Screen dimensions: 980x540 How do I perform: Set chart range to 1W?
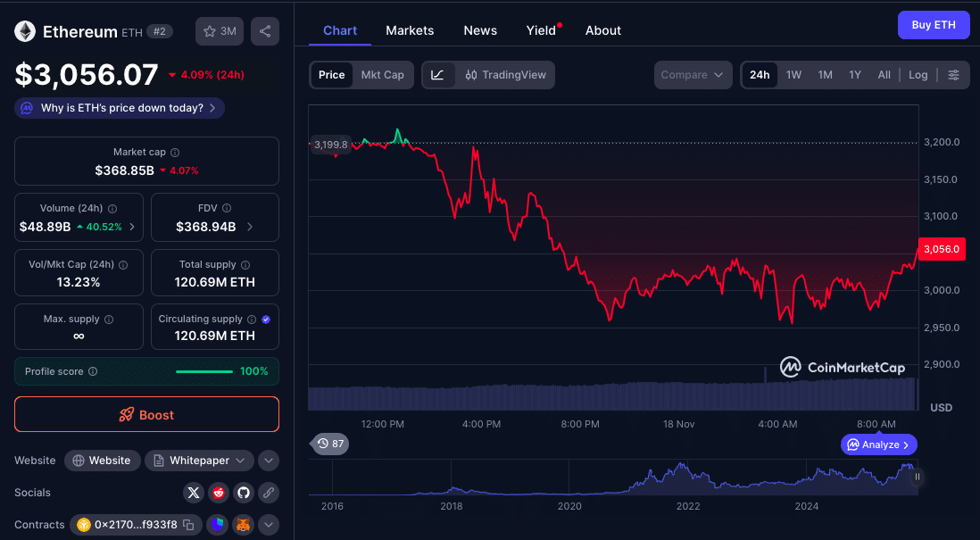pos(793,75)
